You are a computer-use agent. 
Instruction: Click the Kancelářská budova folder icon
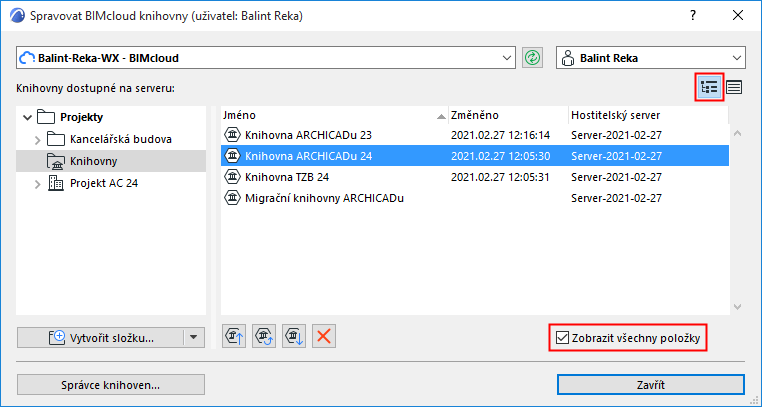[x=56, y=139]
